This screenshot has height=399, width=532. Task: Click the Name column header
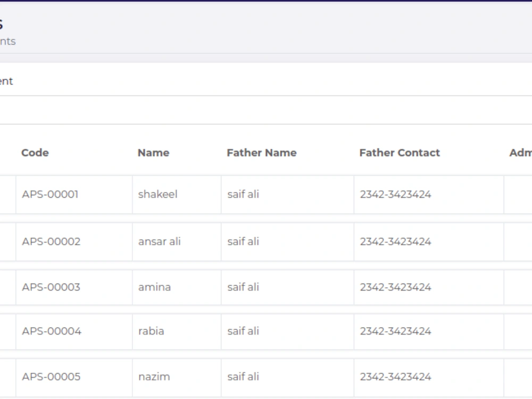coord(153,153)
